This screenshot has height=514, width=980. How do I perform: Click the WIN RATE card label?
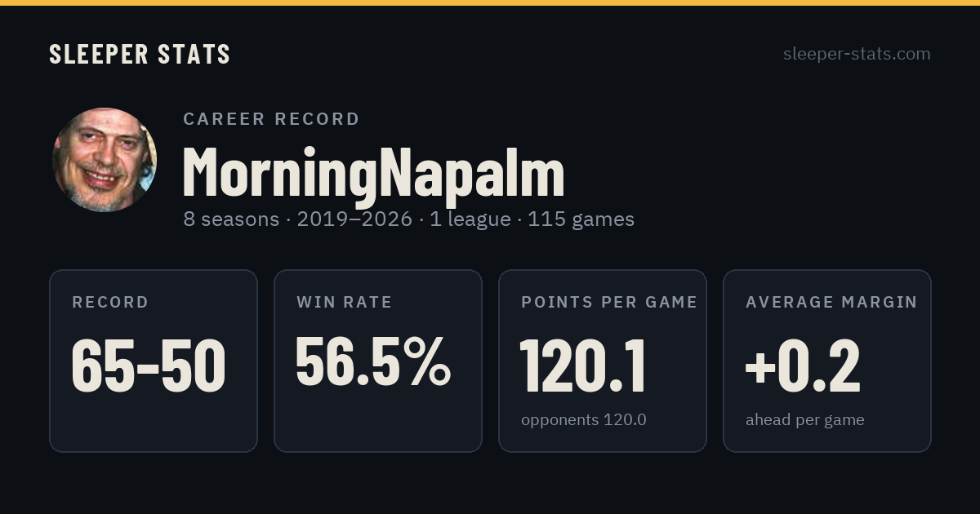[x=345, y=303]
